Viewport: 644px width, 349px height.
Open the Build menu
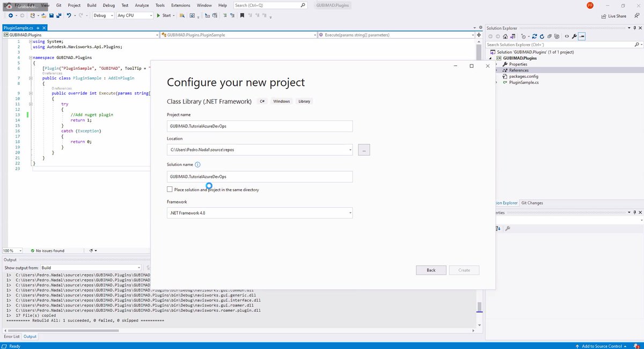pos(91,5)
